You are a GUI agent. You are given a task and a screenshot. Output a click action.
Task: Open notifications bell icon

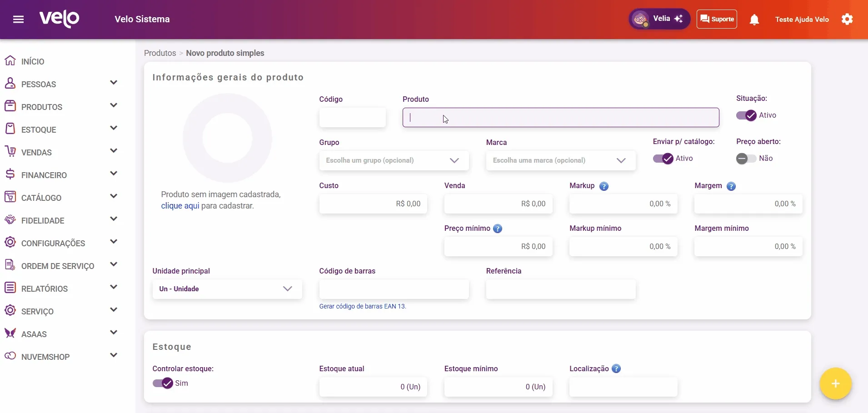(x=754, y=20)
